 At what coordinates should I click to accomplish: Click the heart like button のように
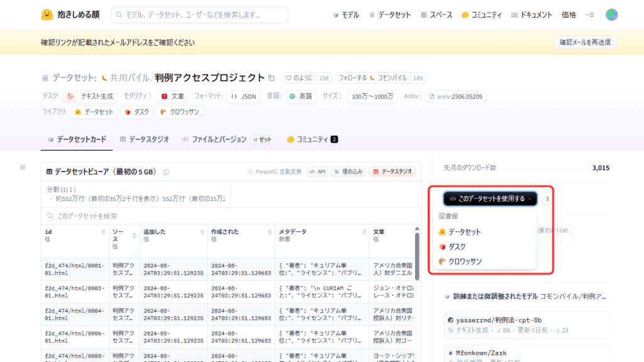299,78
